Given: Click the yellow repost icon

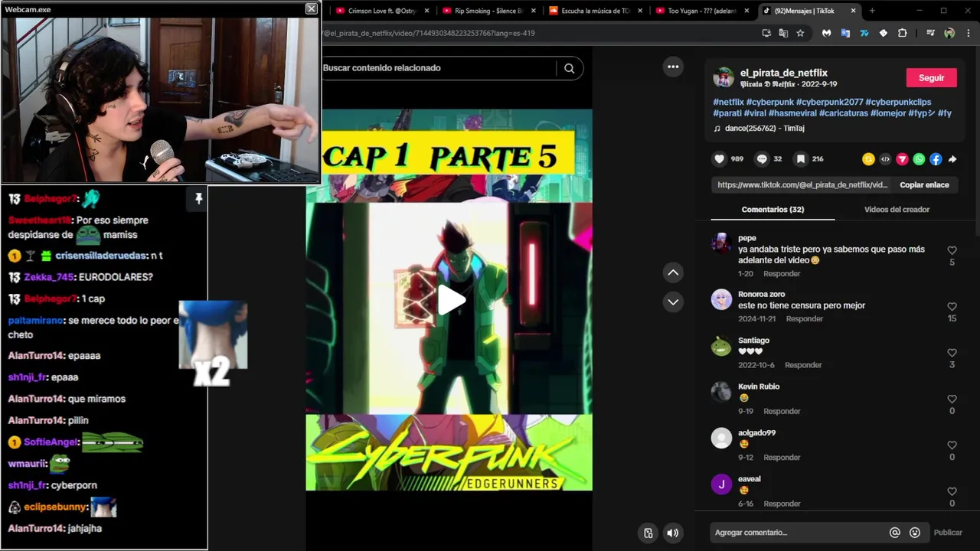Looking at the screenshot, I should click(868, 159).
